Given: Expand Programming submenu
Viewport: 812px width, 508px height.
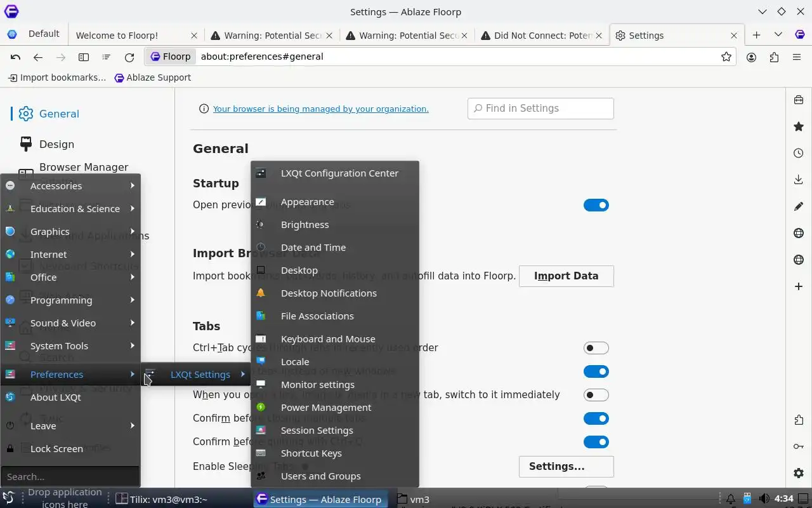Looking at the screenshot, I should [x=70, y=300].
